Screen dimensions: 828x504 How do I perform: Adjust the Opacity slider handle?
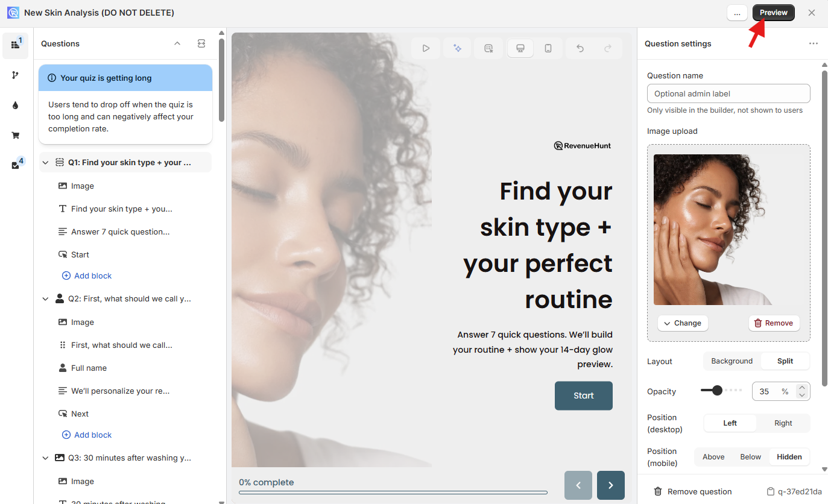717,391
